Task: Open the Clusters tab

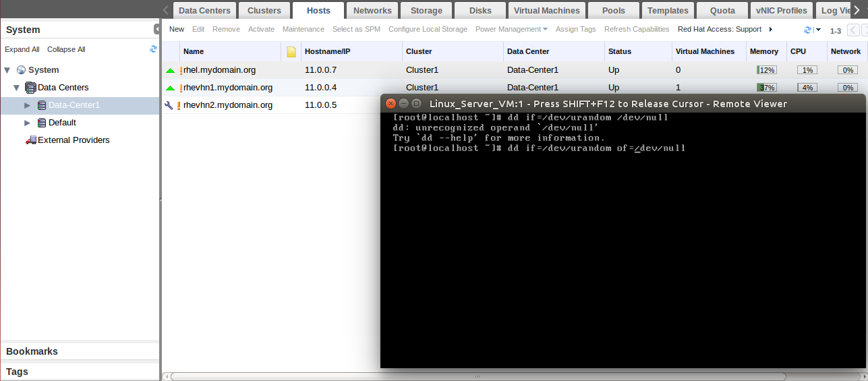Action: point(264,10)
